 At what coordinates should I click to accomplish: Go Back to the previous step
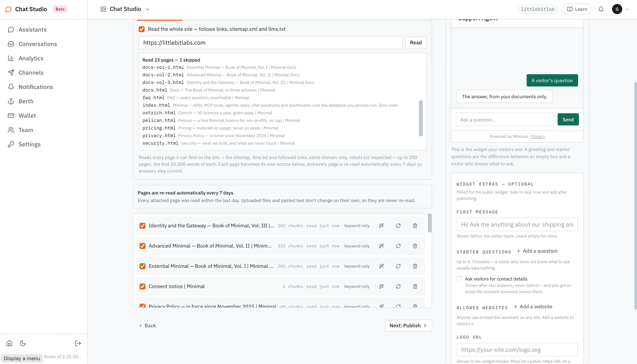tap(148, 325)
